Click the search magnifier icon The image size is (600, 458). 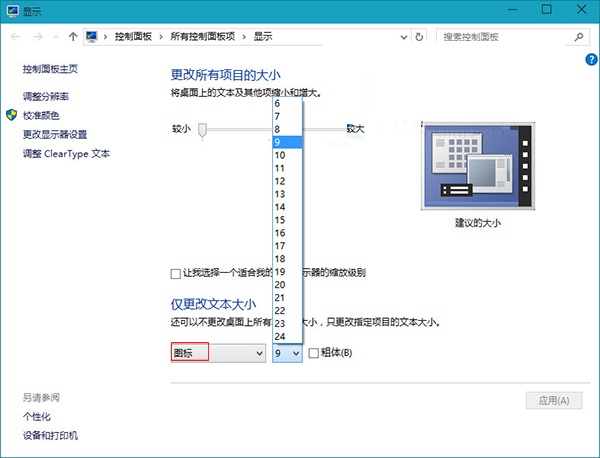[x=579, y=37]
